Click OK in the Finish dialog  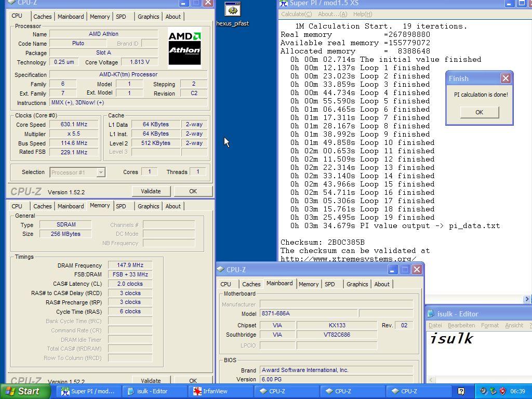(480, 112)
